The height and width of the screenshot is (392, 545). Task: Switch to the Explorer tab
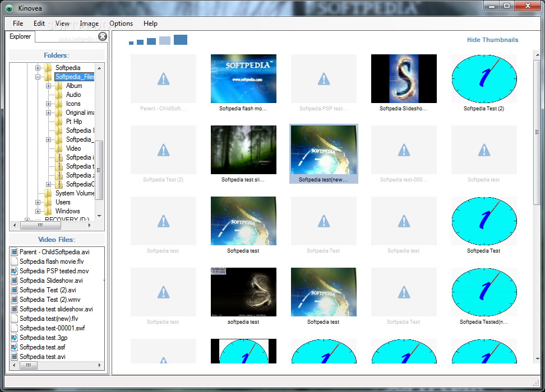[x=20, y=36]
